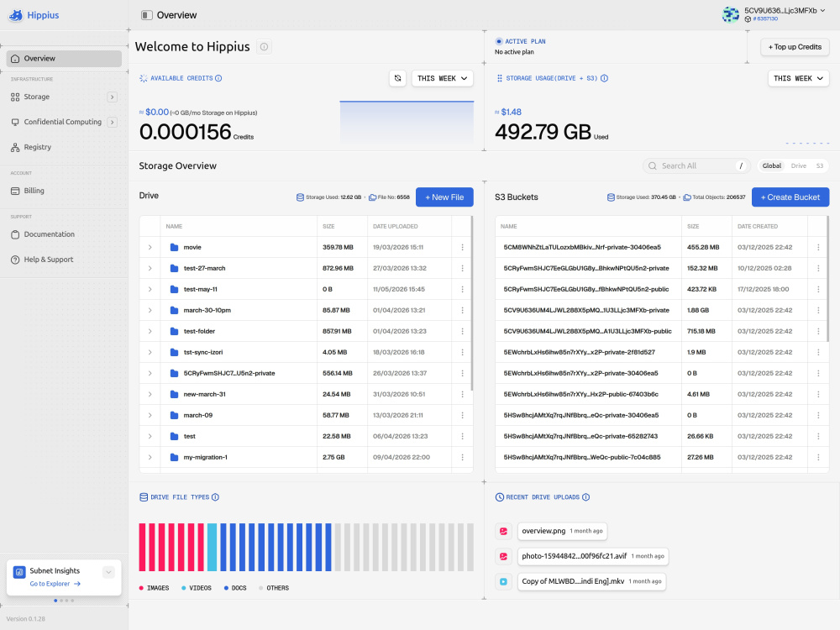The height and width of the screenshot is (630, 840).
Task: Go to Overview in the sidebar
Action: [64, 59]
